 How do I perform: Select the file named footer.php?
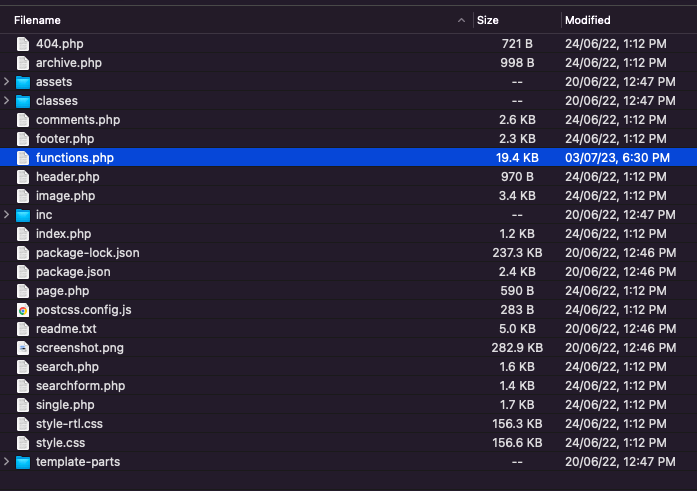[65, 139]
